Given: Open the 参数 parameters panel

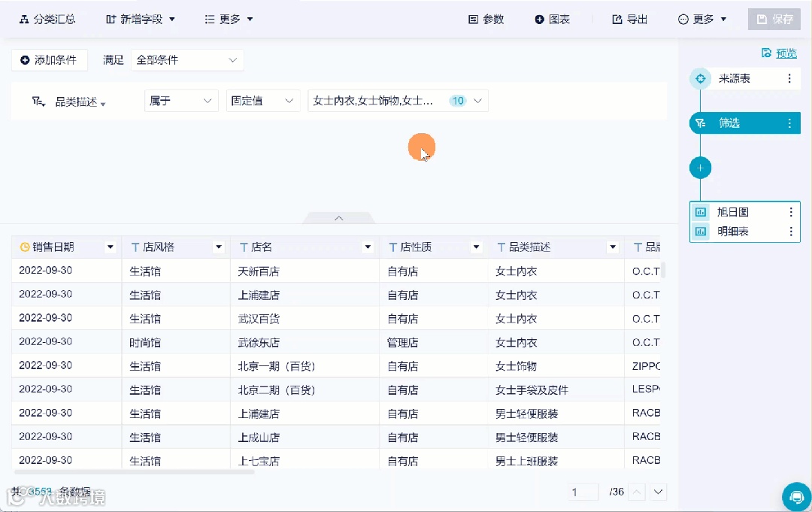Looking at the screenshot, I should click(474, 19).
